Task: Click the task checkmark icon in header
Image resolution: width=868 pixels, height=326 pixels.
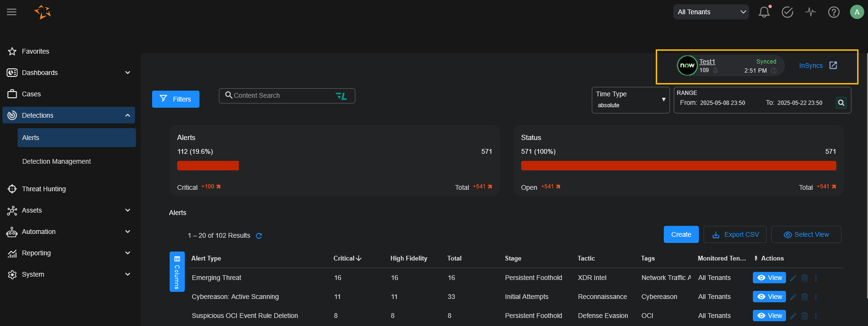Action: (787, 12)
